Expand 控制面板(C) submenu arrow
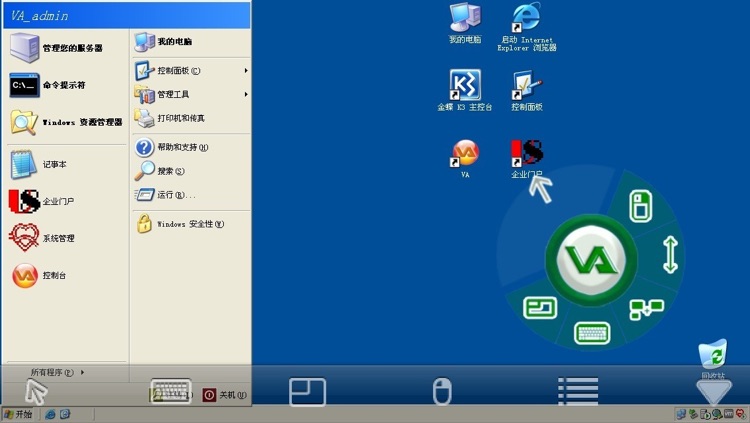The image size is (750, 423). (246, 70)
